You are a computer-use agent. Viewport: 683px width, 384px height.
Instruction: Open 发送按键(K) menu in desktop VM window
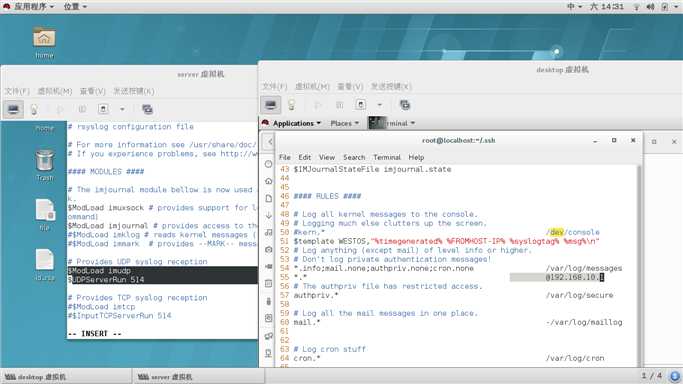point(391,86)
